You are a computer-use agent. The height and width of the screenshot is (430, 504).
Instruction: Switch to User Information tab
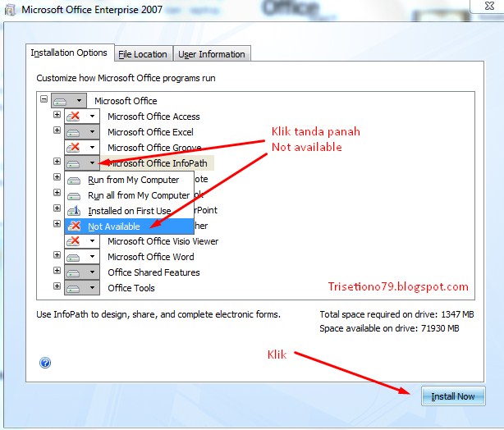click(x=212, y=54)
